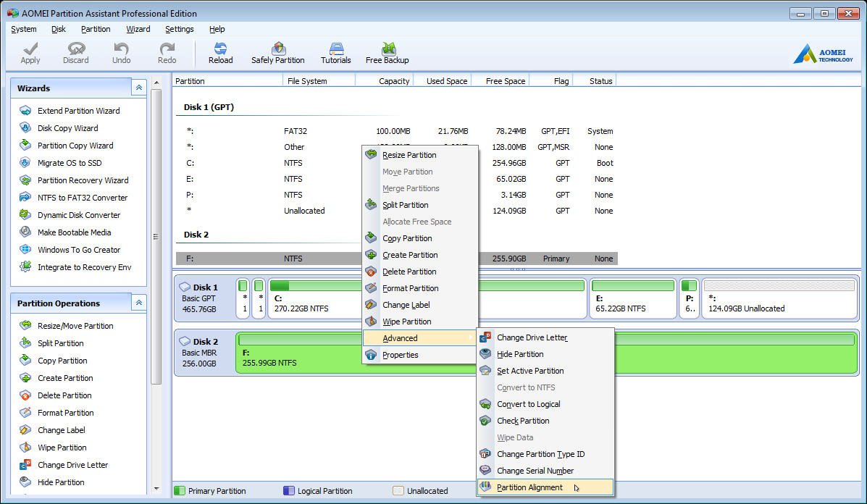The image size is (867, 504).
Task: Select Partition Alignment in the submenu
Action: pos(529,487)
